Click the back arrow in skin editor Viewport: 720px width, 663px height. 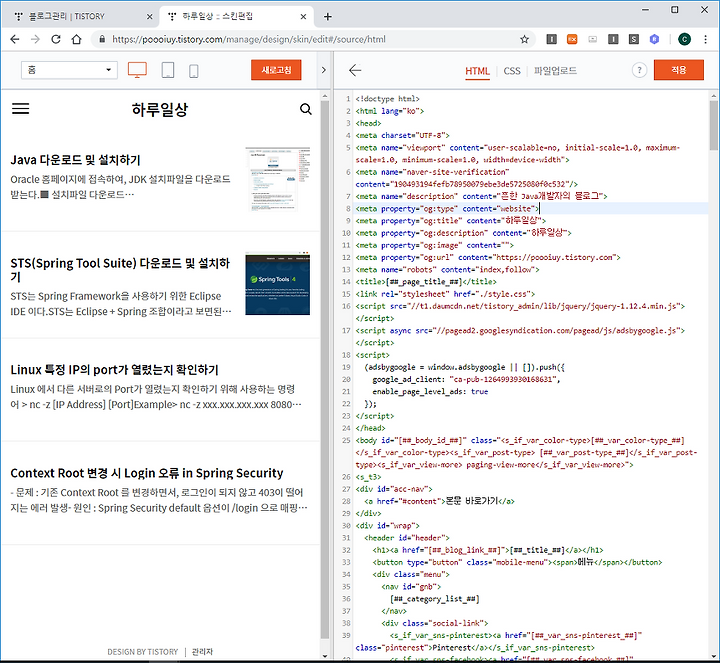[x=355, y=70]
